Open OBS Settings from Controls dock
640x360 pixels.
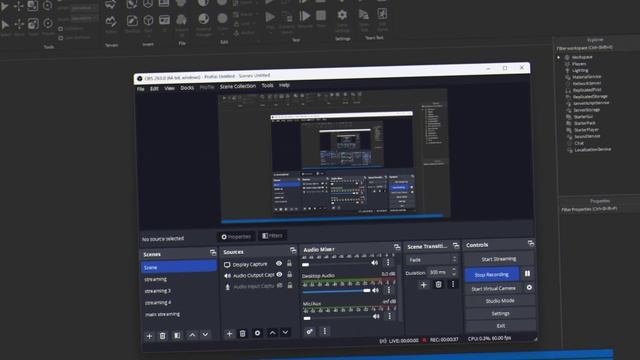coord(500,313)
